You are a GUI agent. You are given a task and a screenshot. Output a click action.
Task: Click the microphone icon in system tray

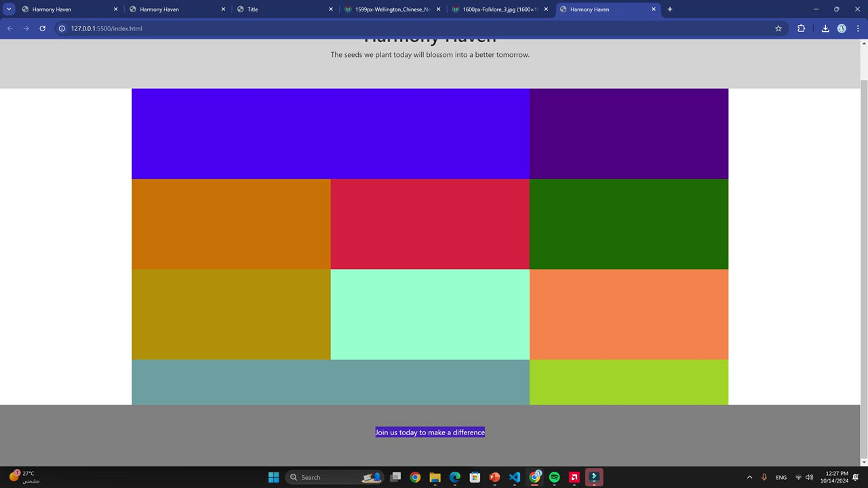[764, 477]
